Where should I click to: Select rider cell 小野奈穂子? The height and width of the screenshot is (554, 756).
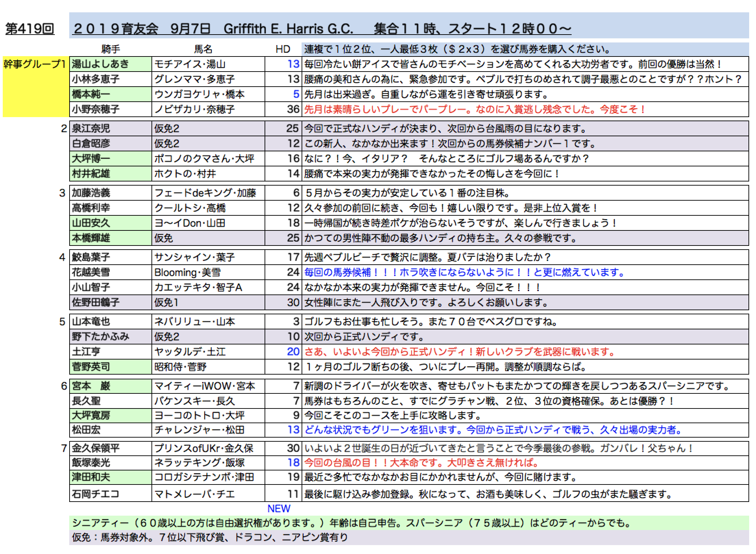pos(111,109)
